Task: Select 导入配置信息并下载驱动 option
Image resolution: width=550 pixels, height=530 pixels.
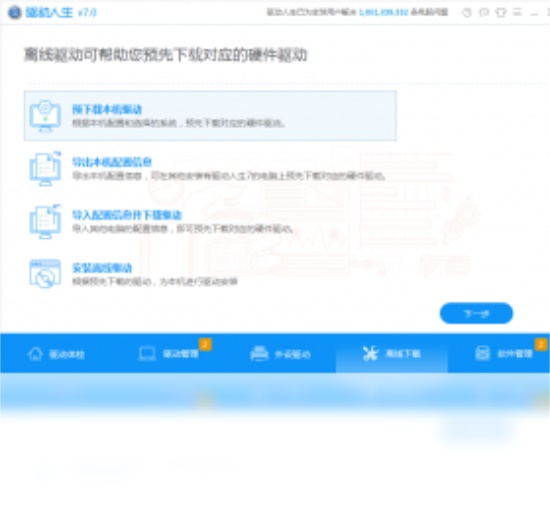Action: [210, 221]
